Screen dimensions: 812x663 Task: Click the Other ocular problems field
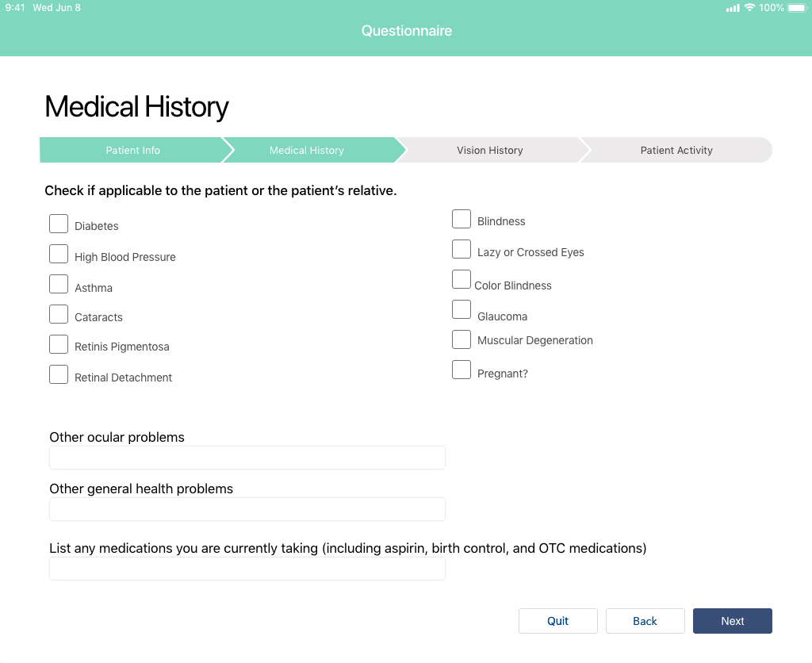[x=247, y=458]
